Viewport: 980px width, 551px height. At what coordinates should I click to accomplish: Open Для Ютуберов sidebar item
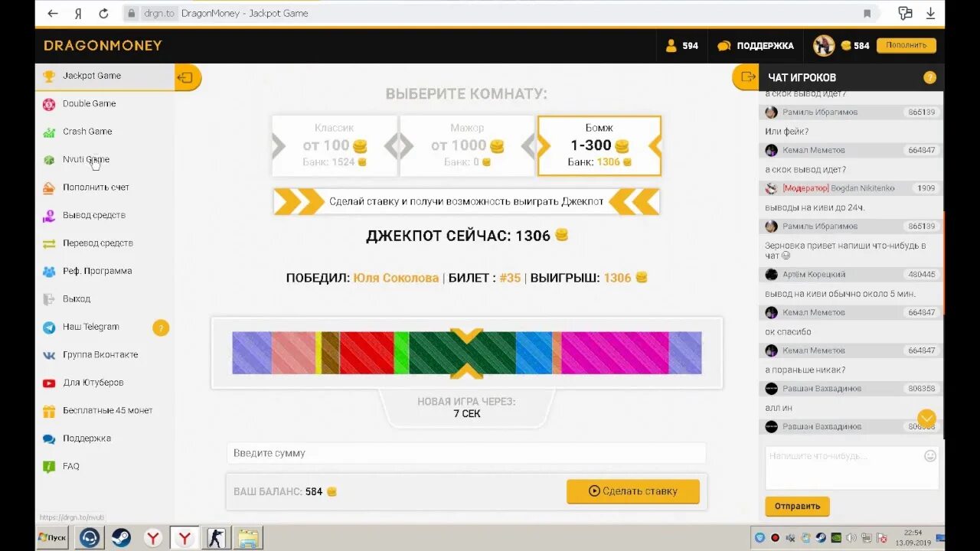93,383
